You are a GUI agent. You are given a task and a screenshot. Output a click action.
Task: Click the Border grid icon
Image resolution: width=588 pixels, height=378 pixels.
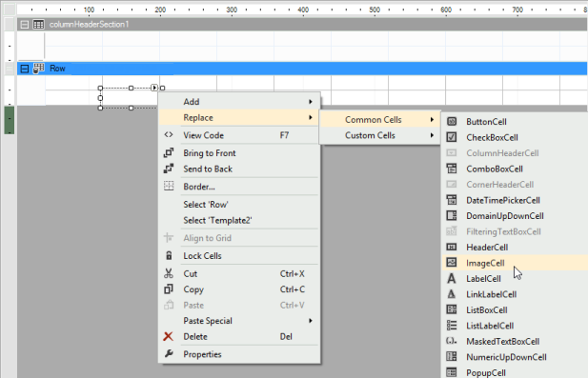point(169,187)
